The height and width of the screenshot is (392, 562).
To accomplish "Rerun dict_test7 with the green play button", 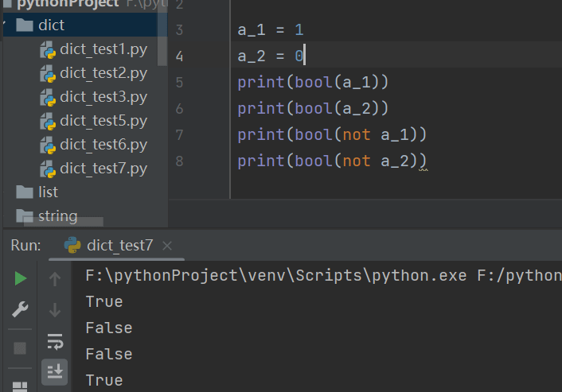I will (21, 278).
